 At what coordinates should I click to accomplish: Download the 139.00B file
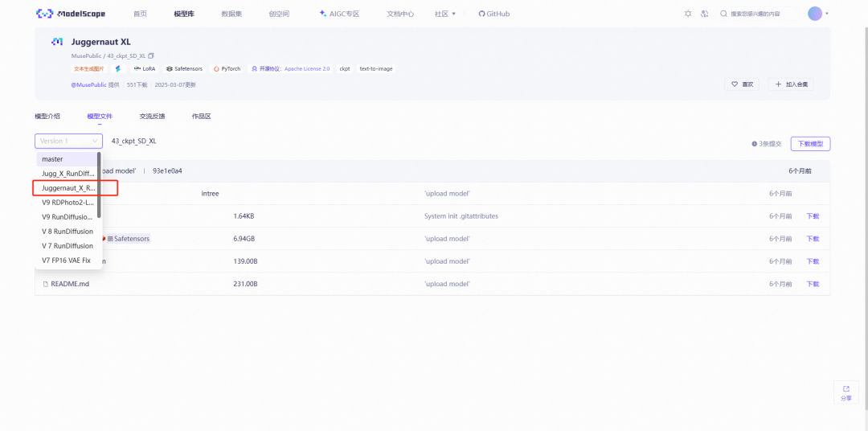pos(812,261)
